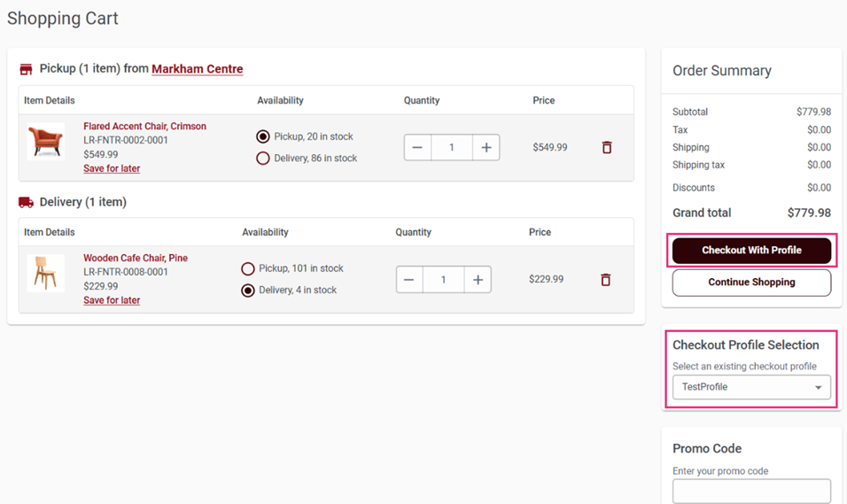Screen dimensions: 847x504
Task: Select Pickup, 20 in stock option
Action: click(x=263, y=136)
